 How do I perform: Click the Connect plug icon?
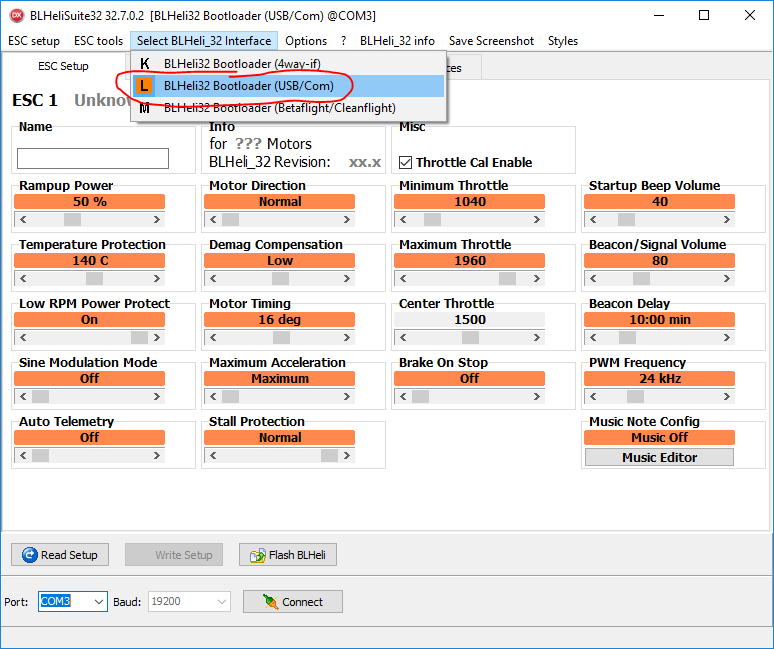pos(271,602)
